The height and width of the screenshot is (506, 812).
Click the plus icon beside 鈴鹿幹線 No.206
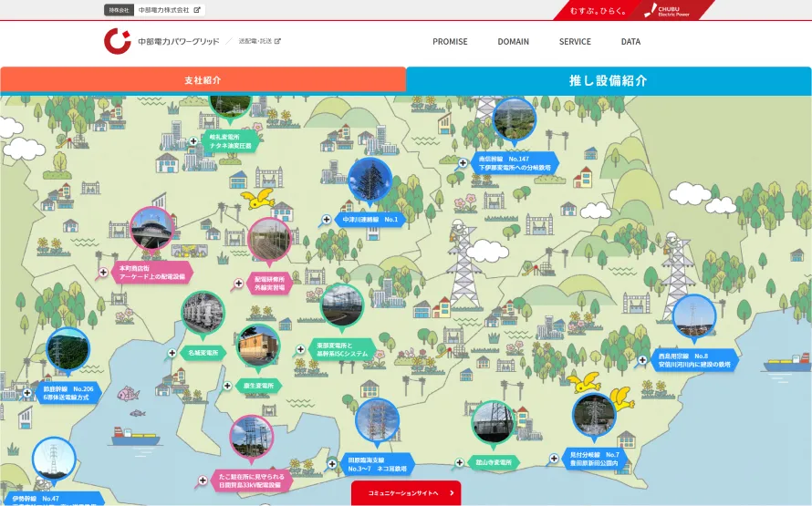[x=28, y=394]
